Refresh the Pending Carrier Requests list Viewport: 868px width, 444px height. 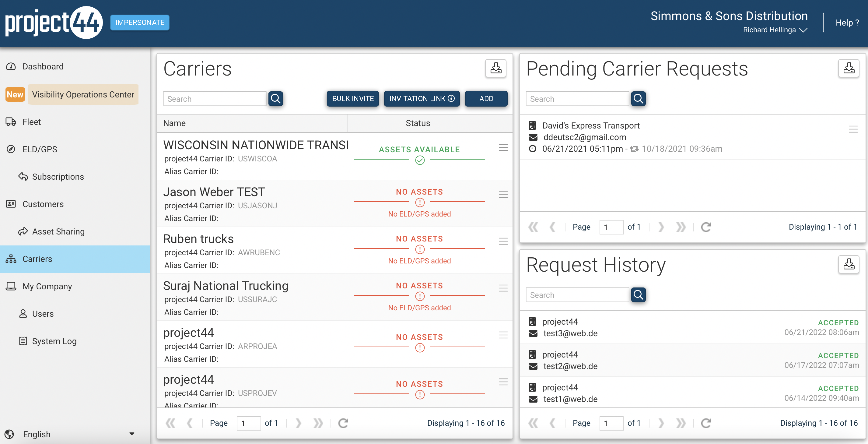(706, 227)
